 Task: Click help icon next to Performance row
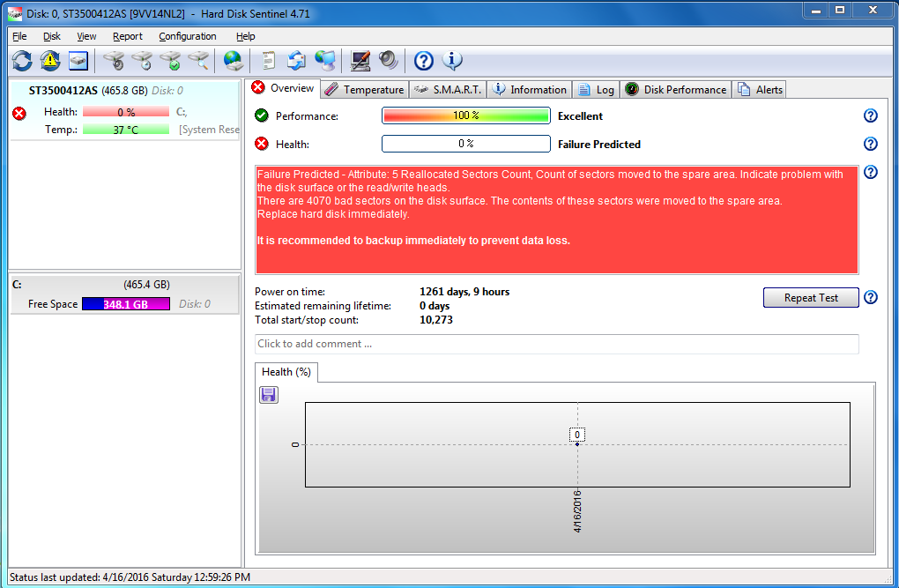coord(870,115)
